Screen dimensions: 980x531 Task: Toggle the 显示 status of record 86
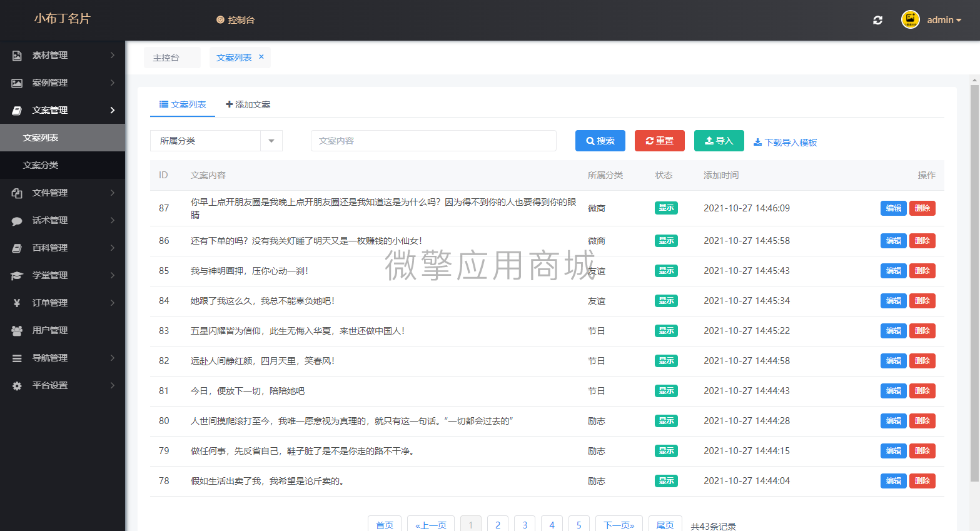666,241
